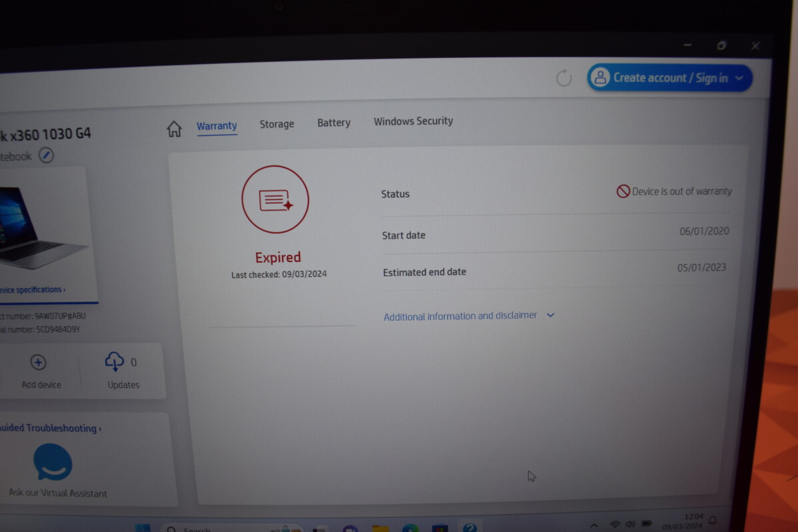Click the out of warranty prohibition icon
The height and width of the screenshot is (532, 798).
[623, 192]
